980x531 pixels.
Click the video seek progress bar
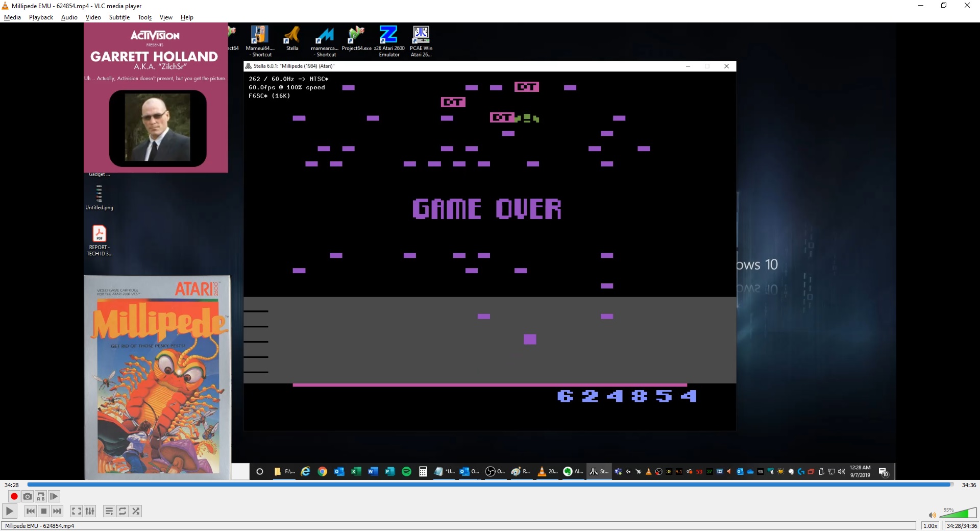pos(490,485)
